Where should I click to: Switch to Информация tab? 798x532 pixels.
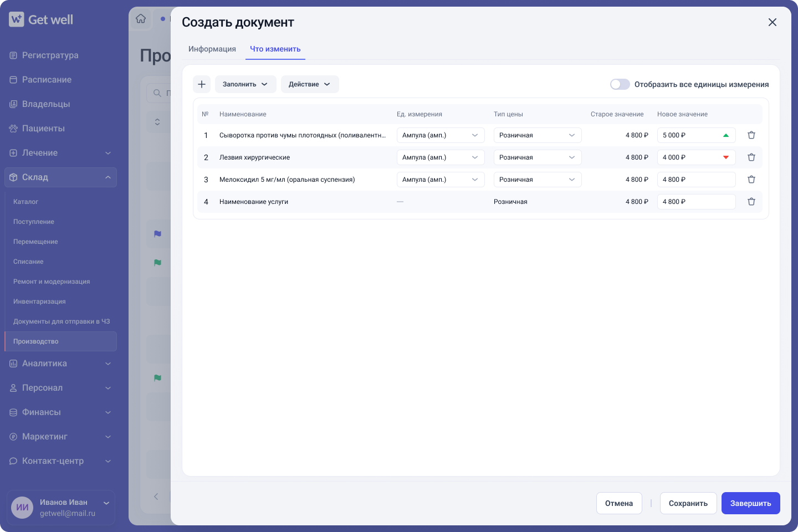pos(212,49)
